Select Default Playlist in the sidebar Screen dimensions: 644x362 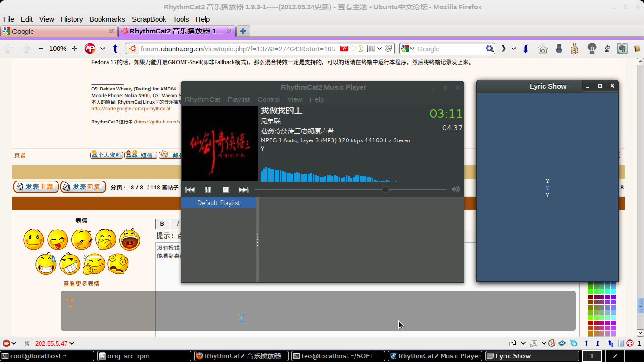(219, 203)
